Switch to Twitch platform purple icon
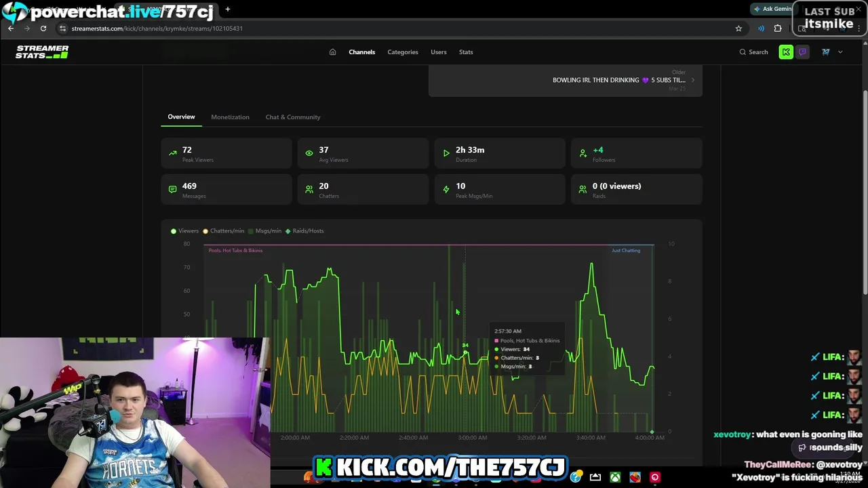The image size is (868, 488). (x=802, y=52)
